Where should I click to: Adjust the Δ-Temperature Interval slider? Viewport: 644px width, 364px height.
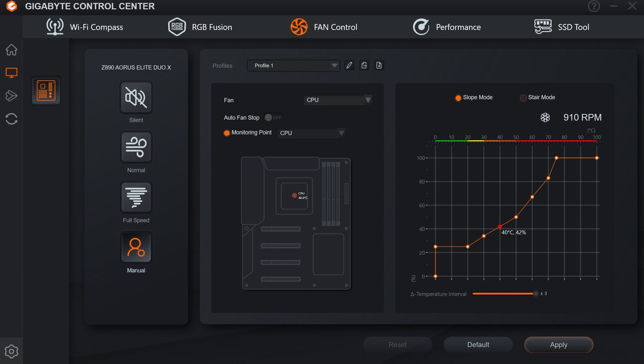click(x=536, y=294)
